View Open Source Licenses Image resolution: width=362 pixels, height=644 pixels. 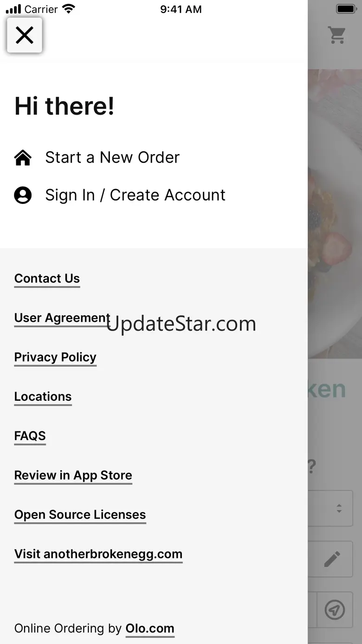[x=80, y=515]
